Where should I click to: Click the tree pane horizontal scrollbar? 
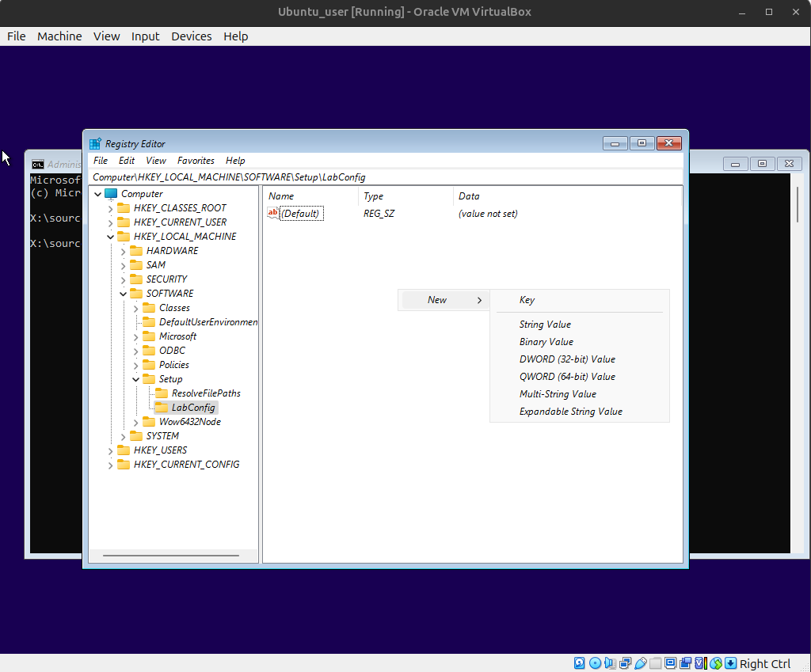click(171, 556)
